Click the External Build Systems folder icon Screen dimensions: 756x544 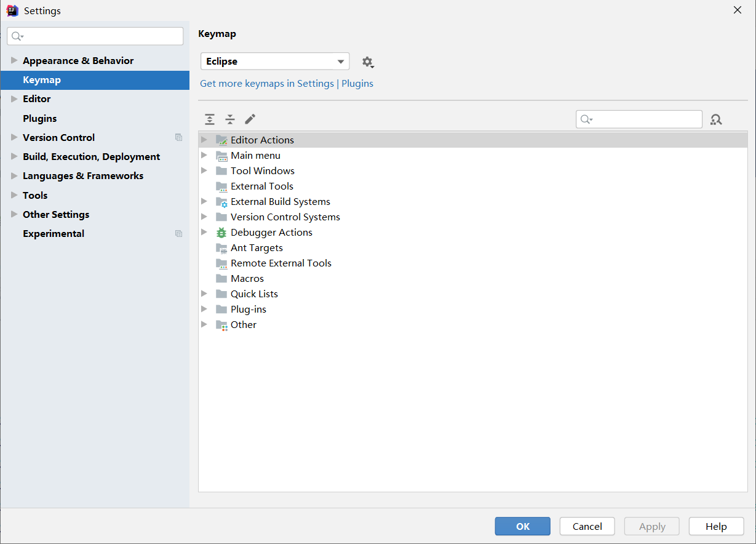pyautogui.click(x=221, y=202)
